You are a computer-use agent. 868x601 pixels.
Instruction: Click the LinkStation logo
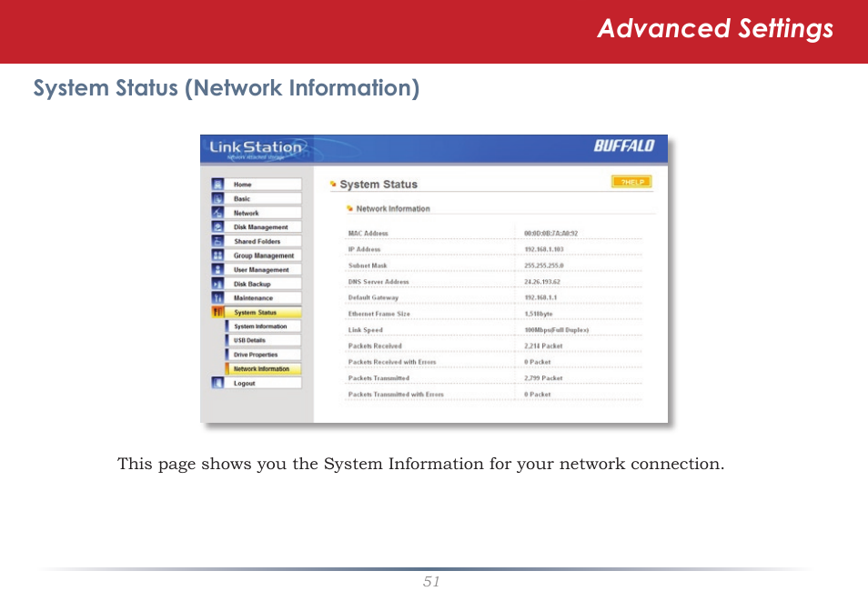256,148
